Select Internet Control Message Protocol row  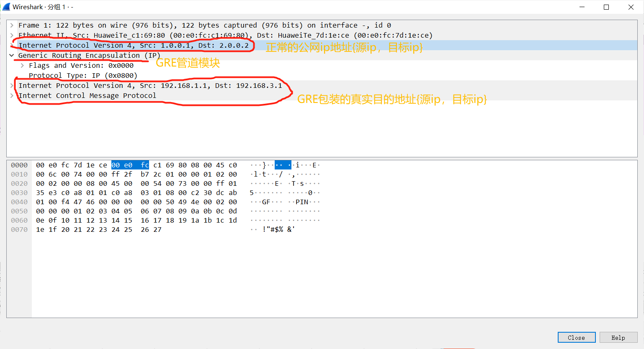point(322,95)
